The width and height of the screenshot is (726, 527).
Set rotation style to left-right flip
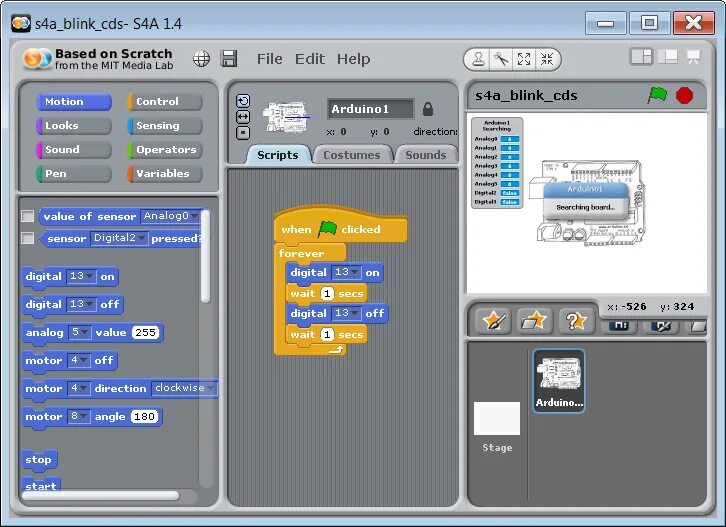click(x=243, y=117)
